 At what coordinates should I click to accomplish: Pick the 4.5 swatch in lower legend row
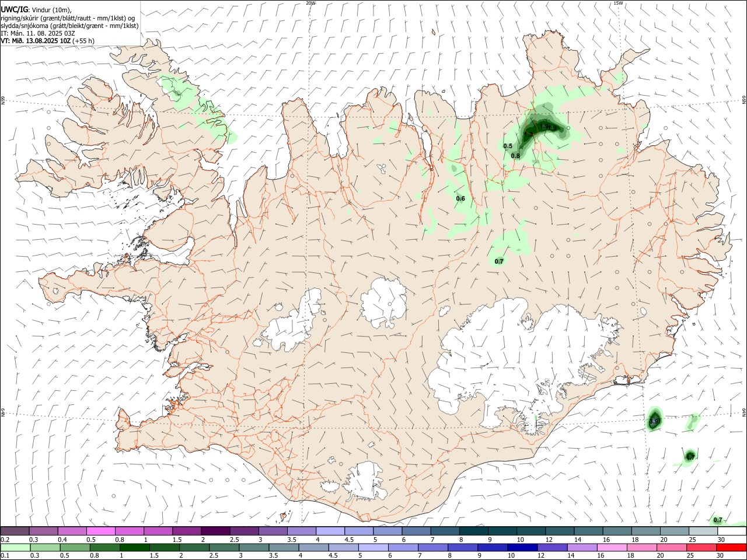point(343,547)
